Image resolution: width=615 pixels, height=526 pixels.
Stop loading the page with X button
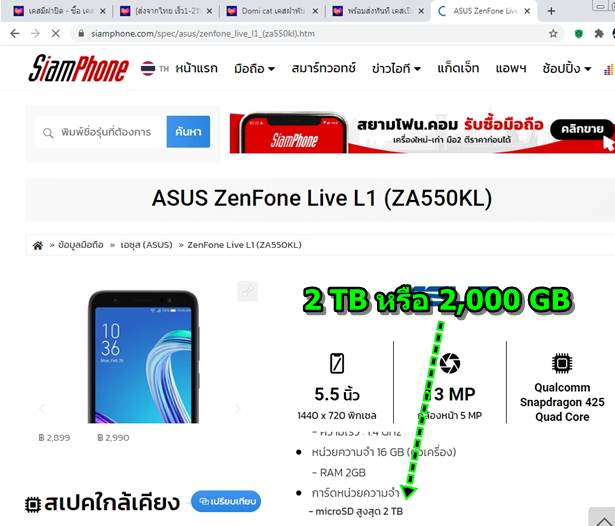pos(56,34)
